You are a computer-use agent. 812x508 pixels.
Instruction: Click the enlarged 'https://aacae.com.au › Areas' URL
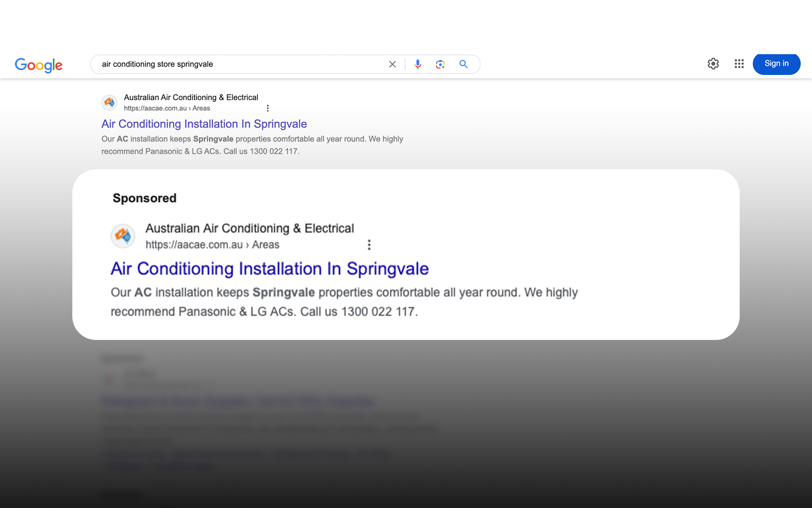tap(212, 245)
